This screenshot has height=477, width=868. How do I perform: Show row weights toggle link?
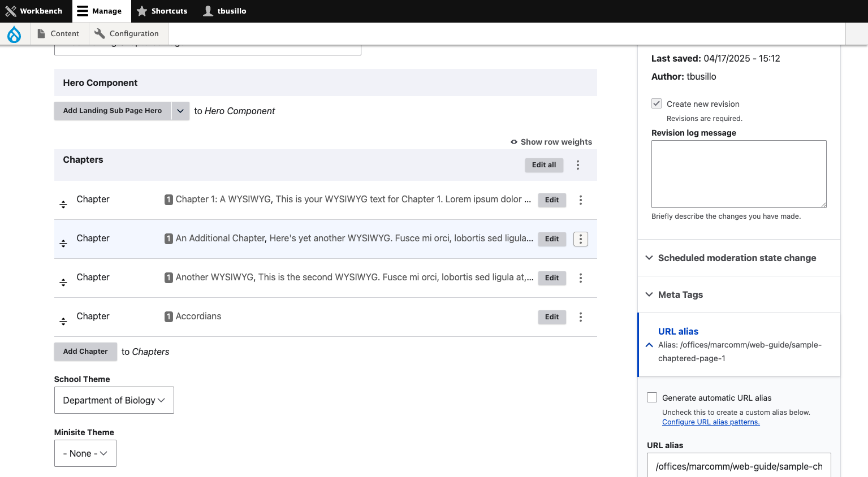coord(551,142)
